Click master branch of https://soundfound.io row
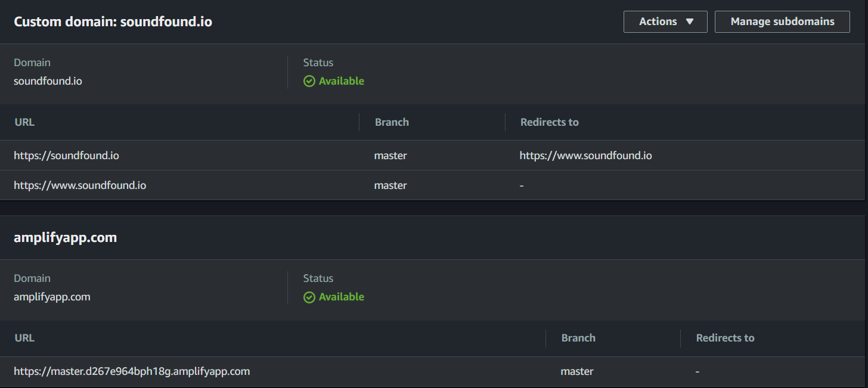 pos(390,156)
